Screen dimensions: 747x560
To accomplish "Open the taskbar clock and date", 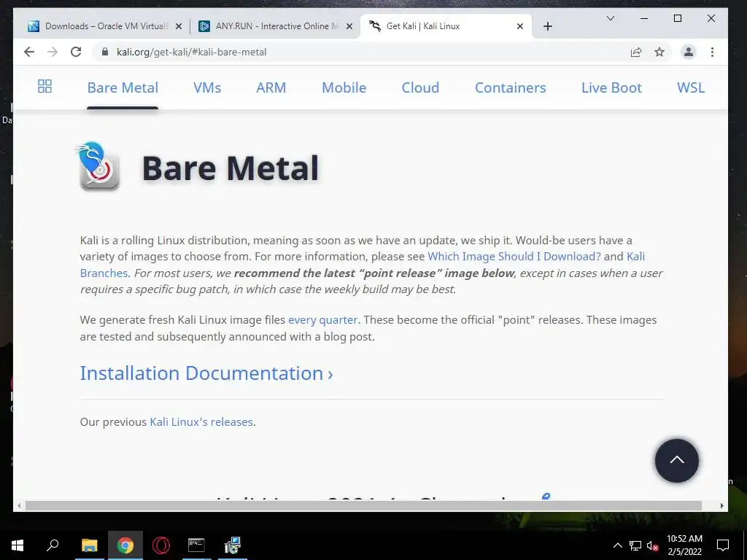I will click(684, 545).
